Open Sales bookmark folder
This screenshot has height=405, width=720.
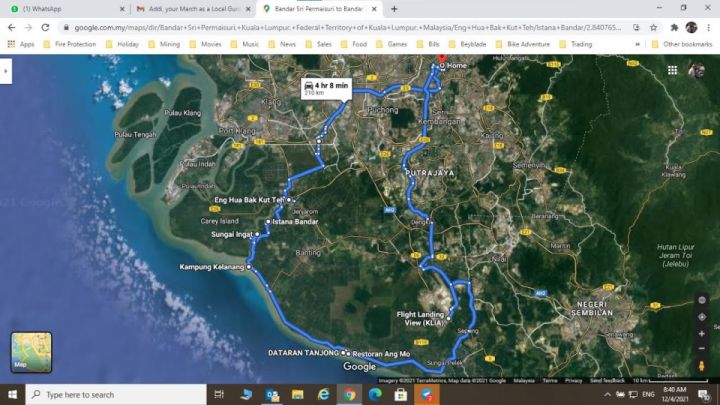click(319, 44)
